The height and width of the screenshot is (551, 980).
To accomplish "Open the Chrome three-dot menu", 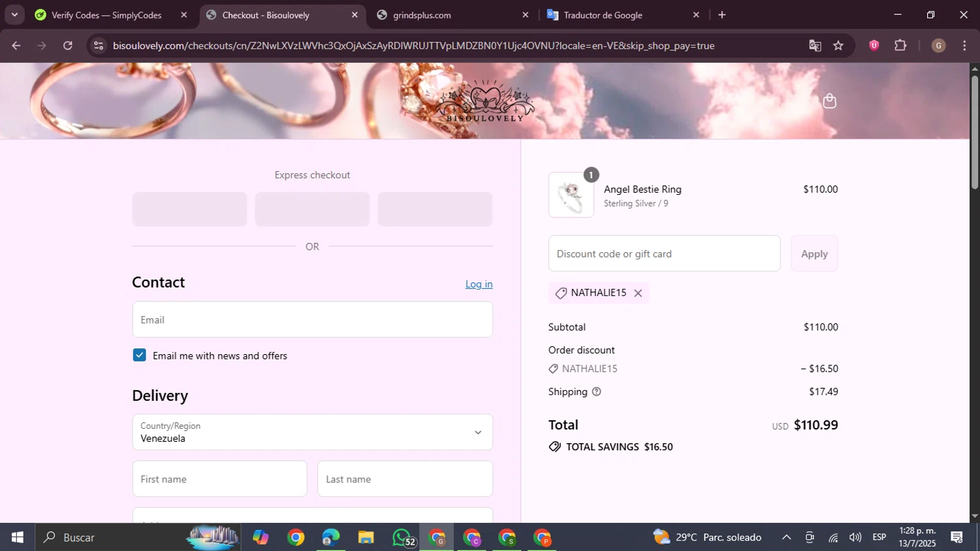I will coord(964,45).
